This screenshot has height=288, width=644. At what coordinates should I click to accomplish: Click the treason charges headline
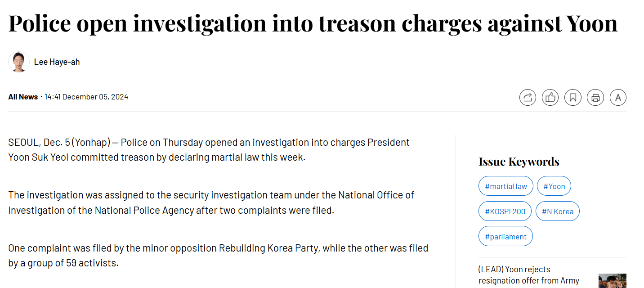pos(313,23)
